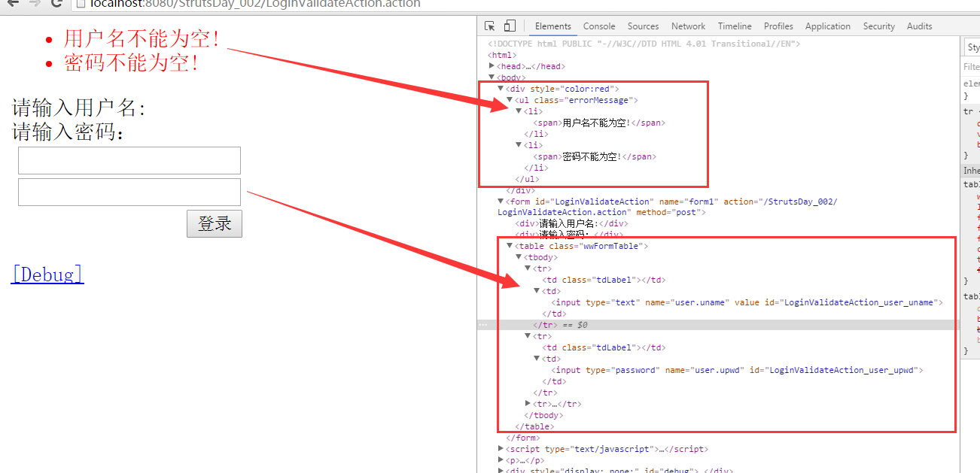Select the DOCTYPE line in the DOM tree
The image size is (980, 473).
pyautogui.click(x=644, y=44)
